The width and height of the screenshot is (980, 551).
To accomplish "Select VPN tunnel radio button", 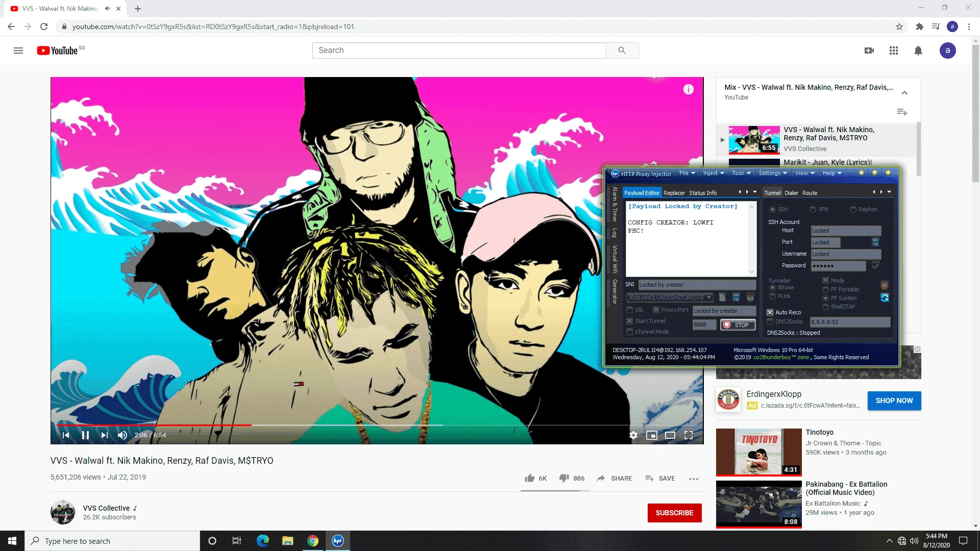I will click(813, 210).
